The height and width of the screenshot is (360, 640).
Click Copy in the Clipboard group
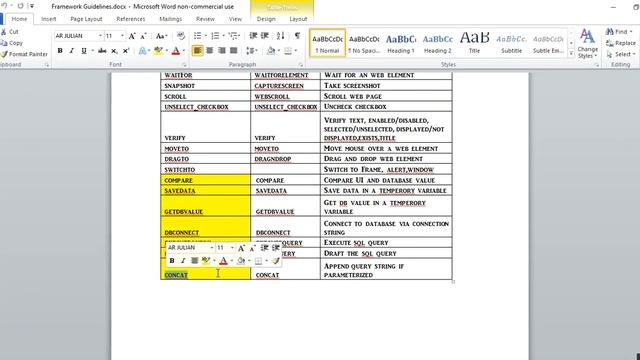coord(11,43)
